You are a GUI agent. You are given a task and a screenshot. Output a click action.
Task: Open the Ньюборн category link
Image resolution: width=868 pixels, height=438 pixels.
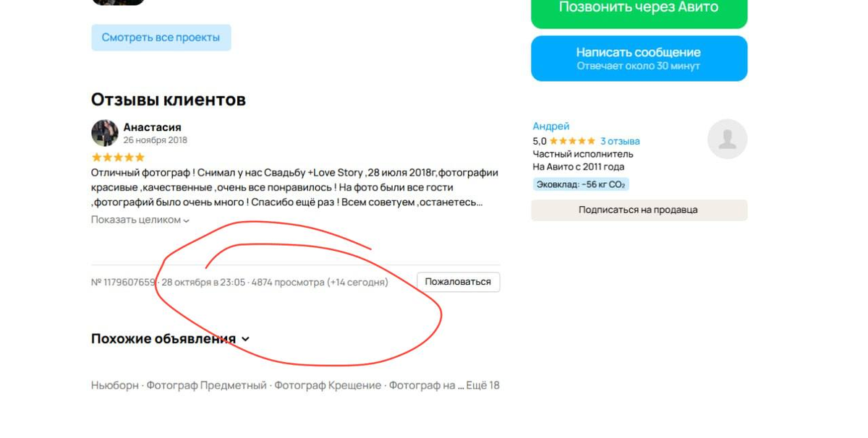point(114,385)
